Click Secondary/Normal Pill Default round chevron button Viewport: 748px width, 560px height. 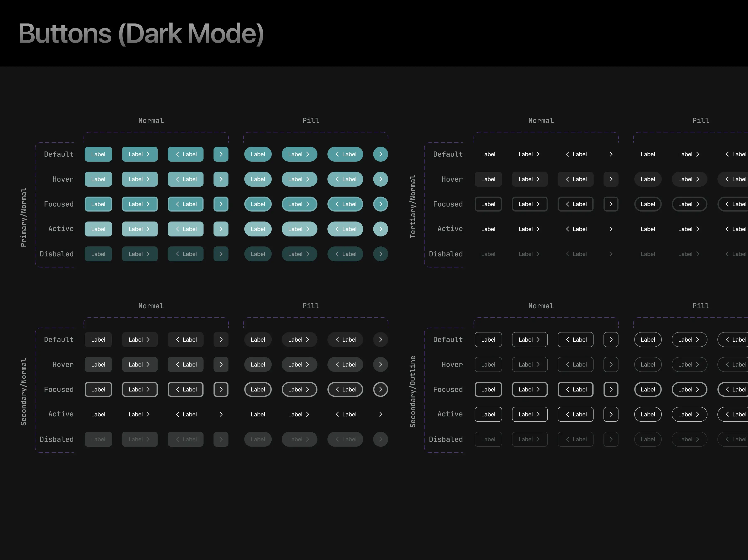(380, 340)
